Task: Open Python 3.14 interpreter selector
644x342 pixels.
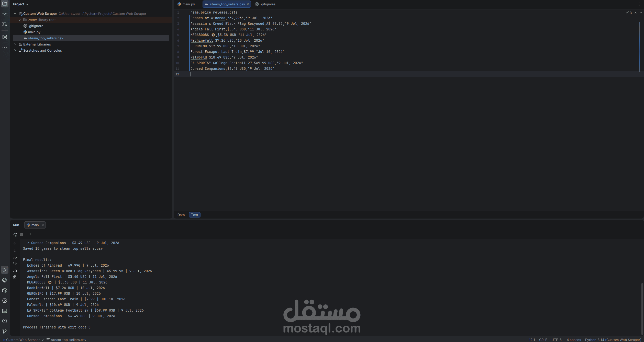Action: coord(613,340)
